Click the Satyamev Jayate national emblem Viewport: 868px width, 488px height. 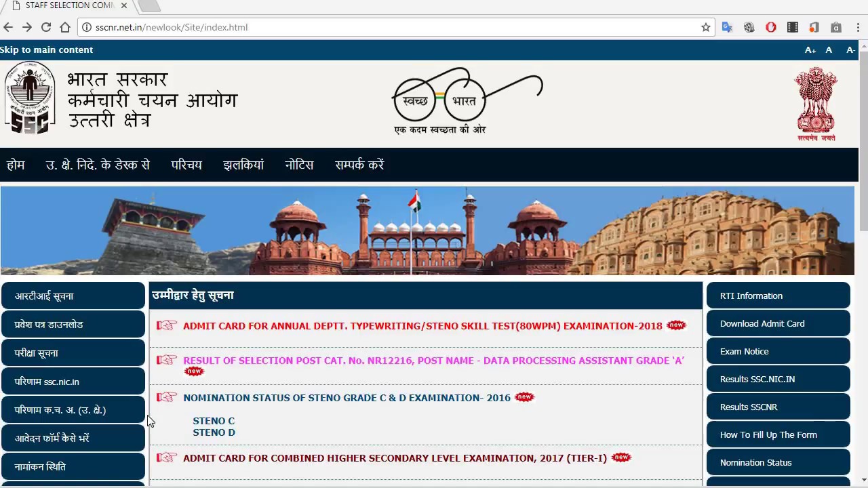point(816,104)
